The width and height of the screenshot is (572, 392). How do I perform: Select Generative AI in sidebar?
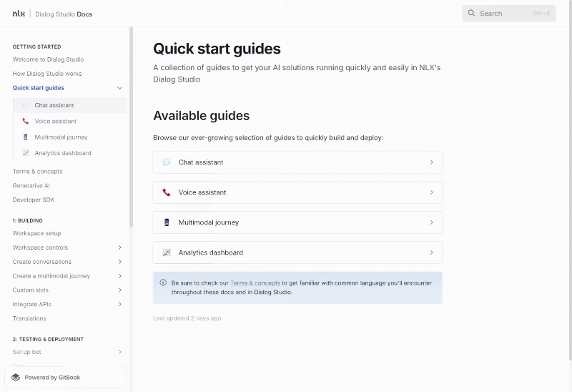tap(31, 185)
